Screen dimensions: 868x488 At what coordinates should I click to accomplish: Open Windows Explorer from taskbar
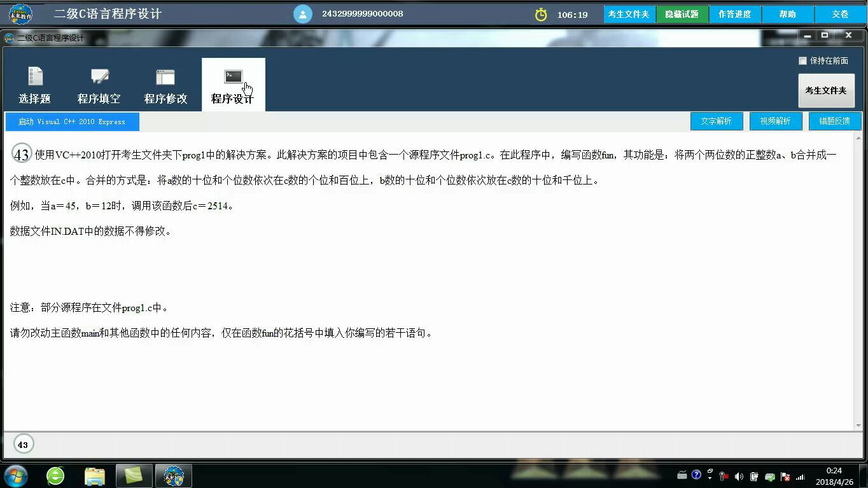coord(95,476)
